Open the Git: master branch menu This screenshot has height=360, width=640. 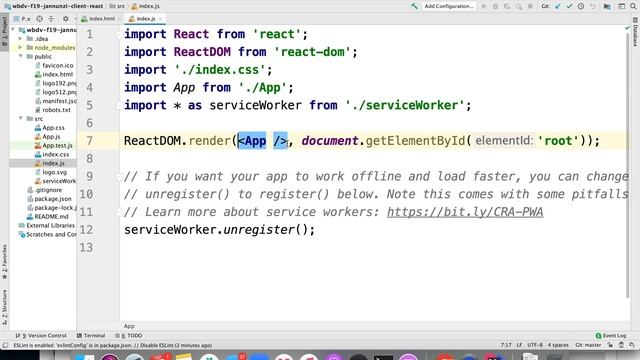point(588,345)
